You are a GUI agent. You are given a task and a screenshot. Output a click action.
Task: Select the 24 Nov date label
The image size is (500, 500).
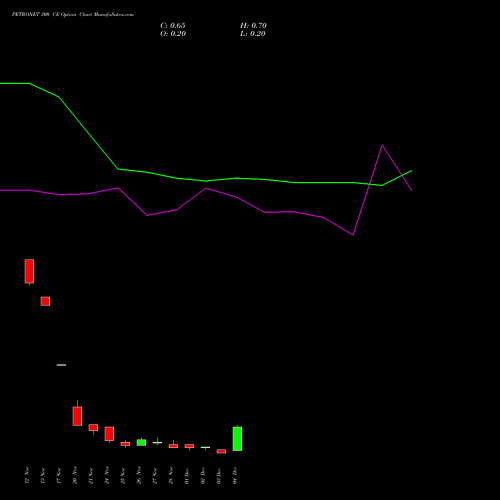click(x=107, y=475)
